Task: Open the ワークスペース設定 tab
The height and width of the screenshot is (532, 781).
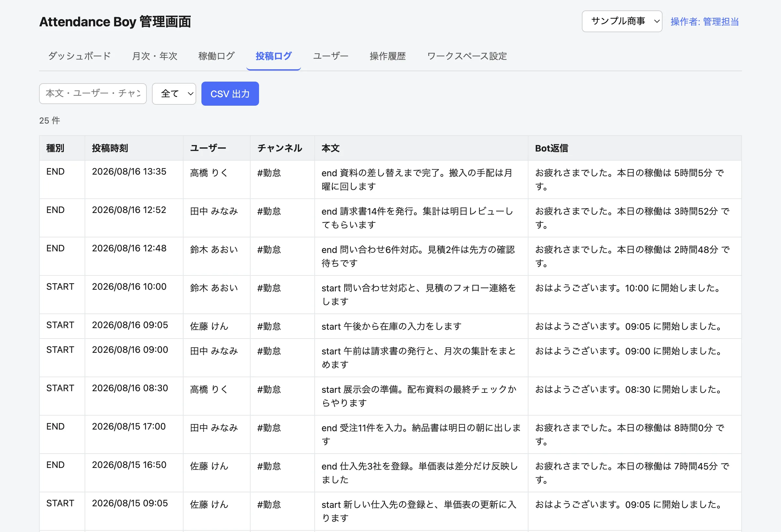Action: click(467, 56)
